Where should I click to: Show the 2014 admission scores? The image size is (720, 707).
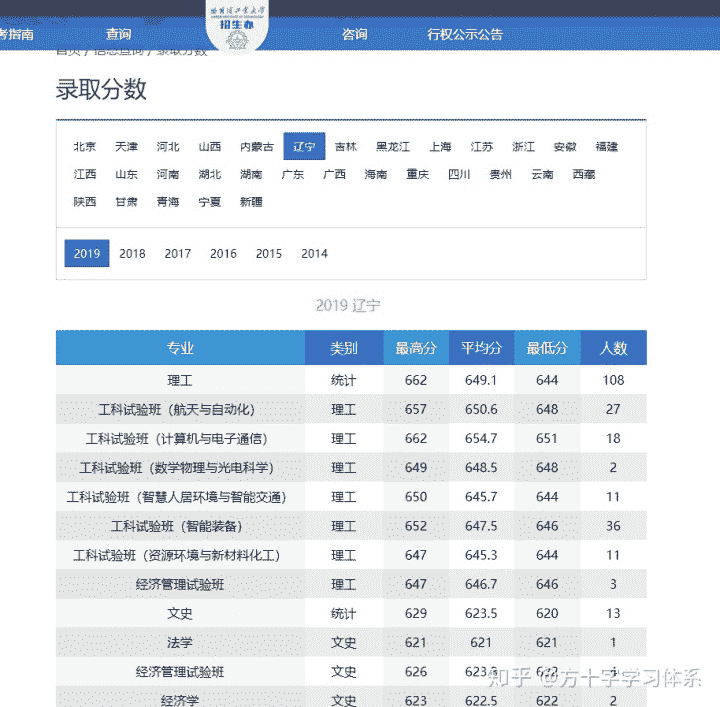pos(314,254)
